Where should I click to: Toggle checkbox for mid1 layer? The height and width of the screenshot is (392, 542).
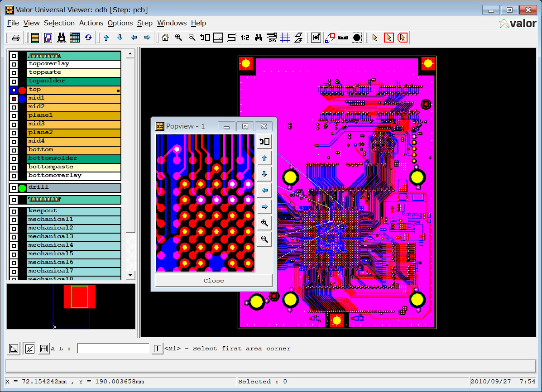click(14, 99)
